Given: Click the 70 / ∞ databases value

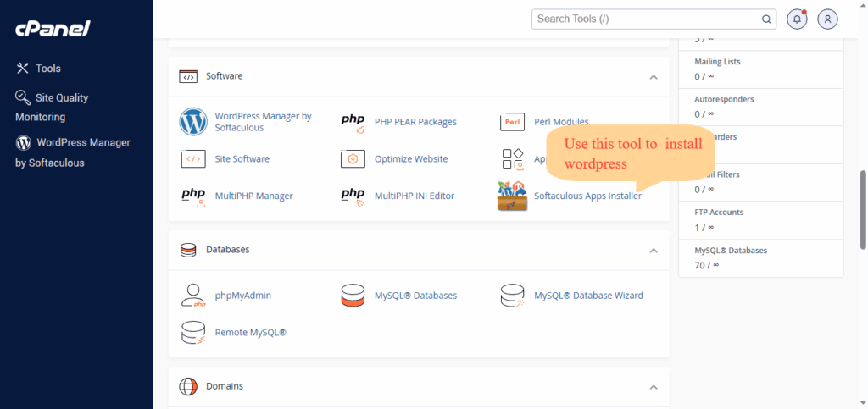Looking at the screenshot, I should [705, 265].
